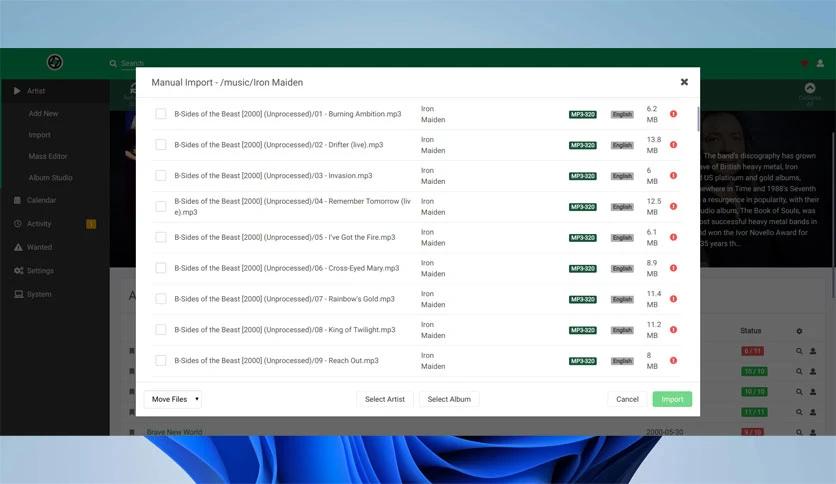Image resolution: width=836 pixels, height=484 pixels.
Task: Check the box for 03 - Invasion.mp3
Action: (160, 175)
